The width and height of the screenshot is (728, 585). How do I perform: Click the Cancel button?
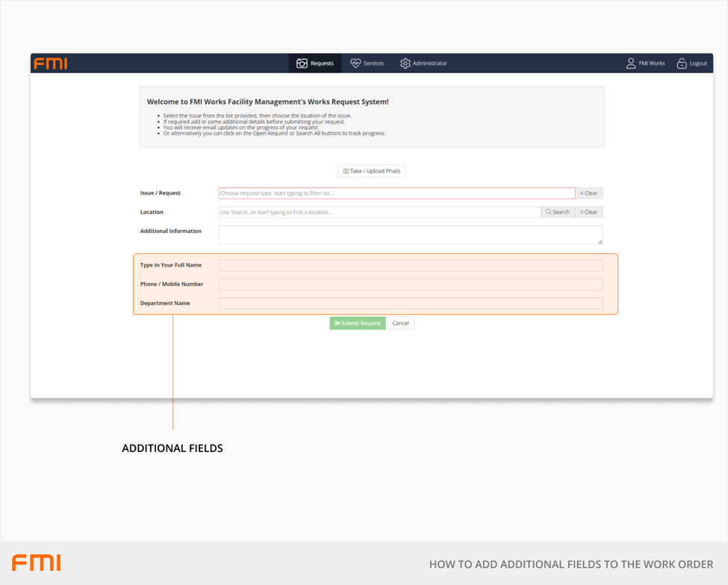pos(401,324)
